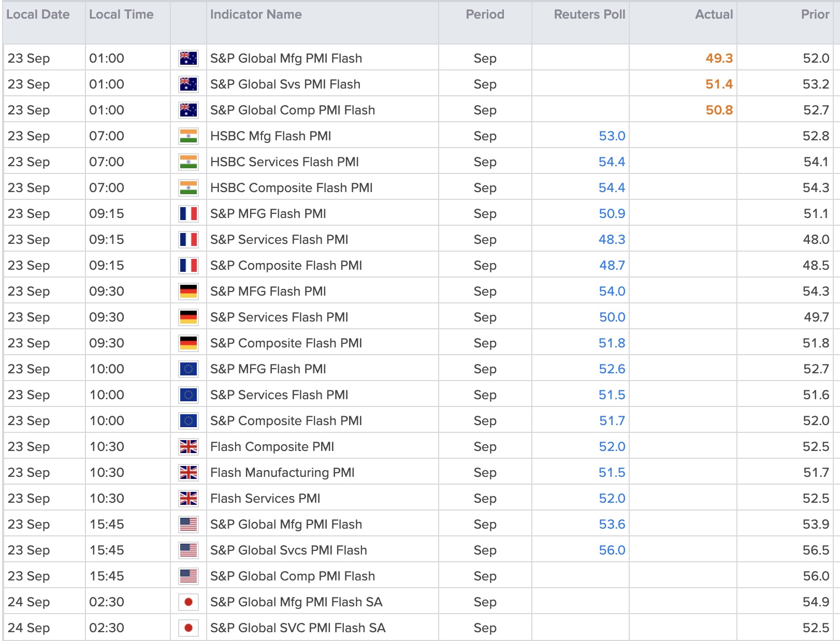
Task: Open the HSBC Services Flash PMI indicator
Action: pyautogui.click(x=284, y=162)
